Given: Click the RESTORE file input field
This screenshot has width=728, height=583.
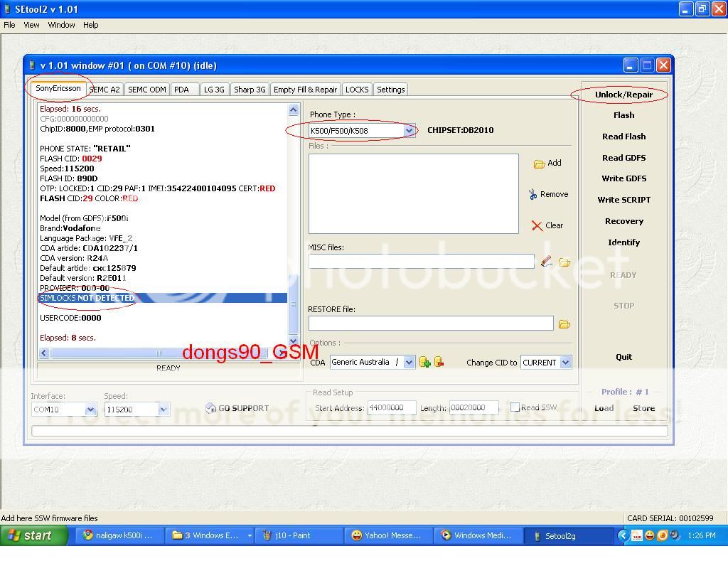Looking at the screenshot, I should coord(431,323).
